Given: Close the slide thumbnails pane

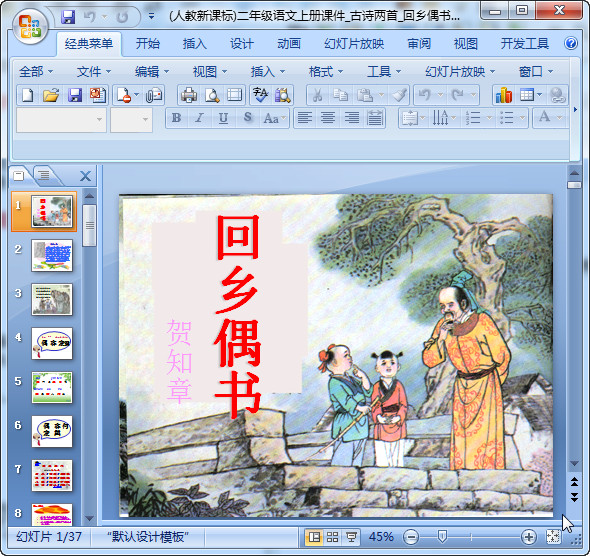Looking at the screenshot, I should click(x=85, y=176).
